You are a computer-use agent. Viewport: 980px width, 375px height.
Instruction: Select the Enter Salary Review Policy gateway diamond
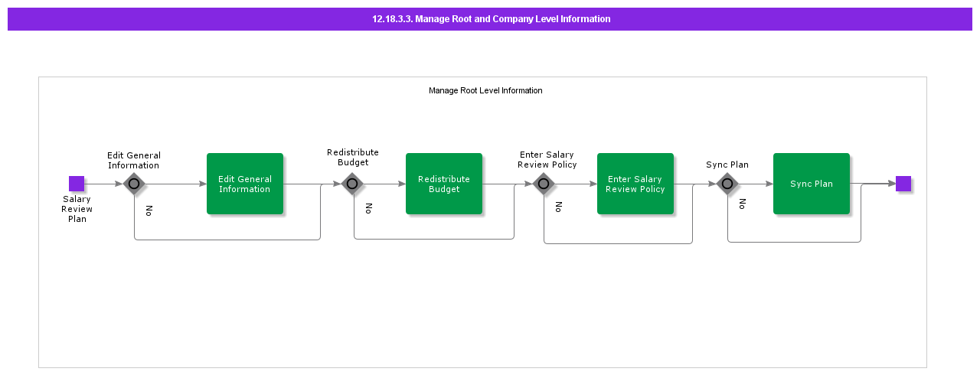click(544, 184)
